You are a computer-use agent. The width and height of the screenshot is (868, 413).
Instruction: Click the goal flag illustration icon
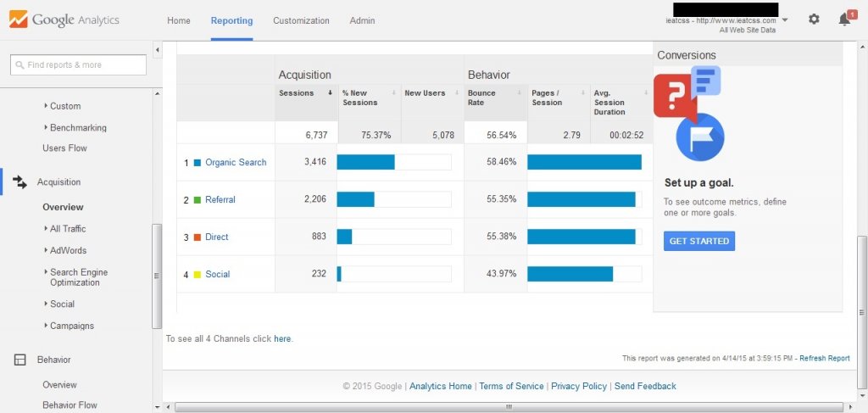699,137
